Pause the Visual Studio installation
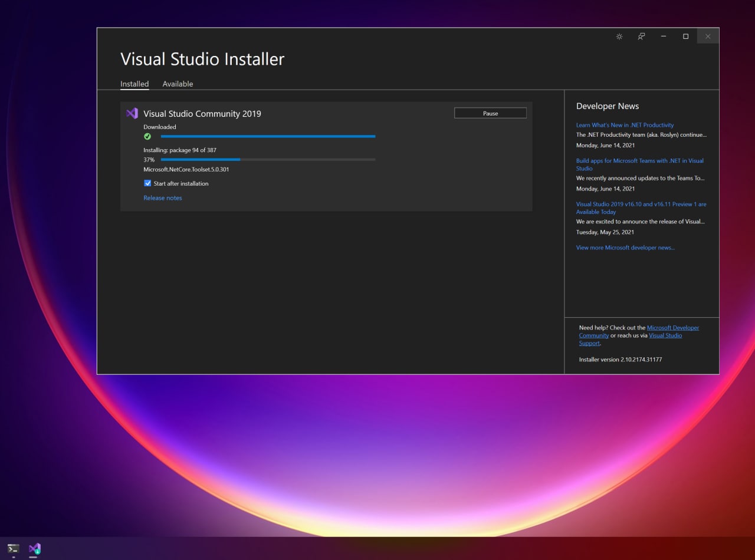The image size is (755, 560). [x=490, y=113]
